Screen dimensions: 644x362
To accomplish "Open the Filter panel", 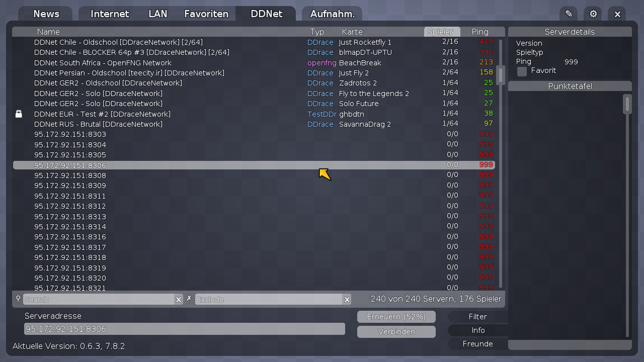I will click(477, 316).
